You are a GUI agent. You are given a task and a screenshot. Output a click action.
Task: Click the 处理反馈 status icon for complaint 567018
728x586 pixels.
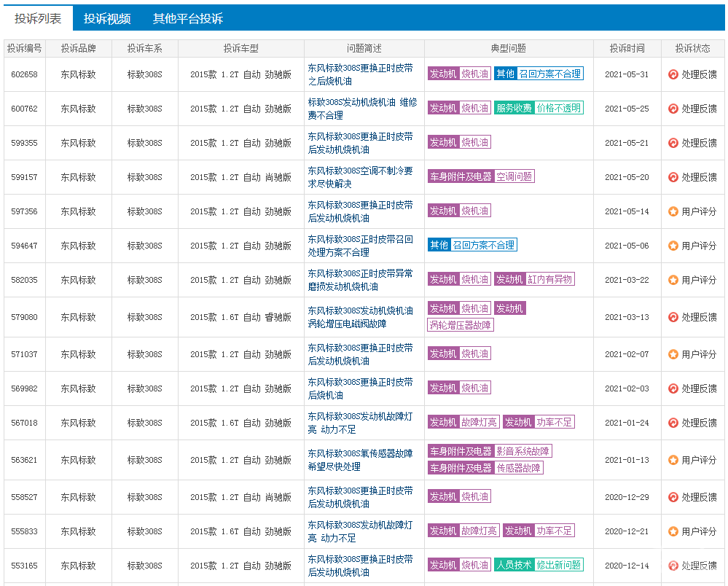coord(673,423)
